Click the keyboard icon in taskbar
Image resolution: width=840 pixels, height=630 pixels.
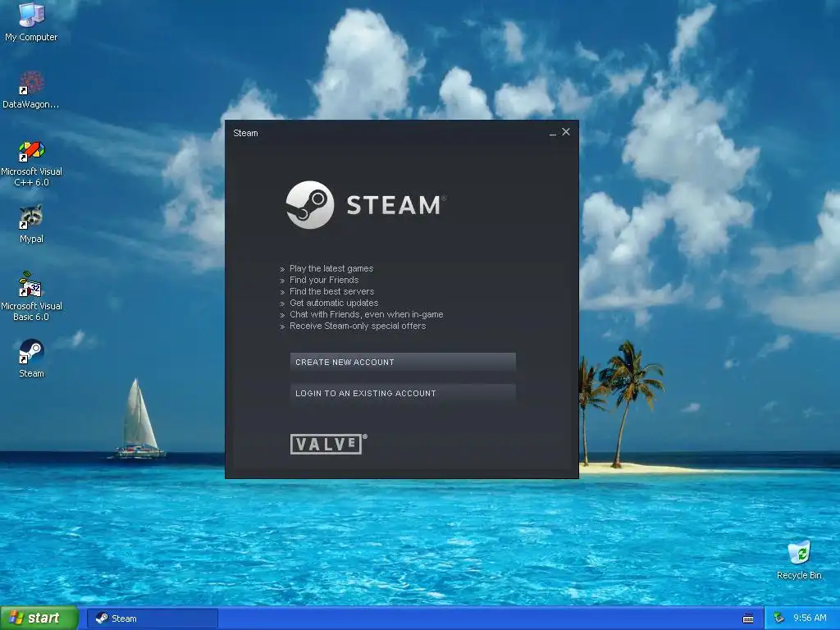tap(748, 619)
